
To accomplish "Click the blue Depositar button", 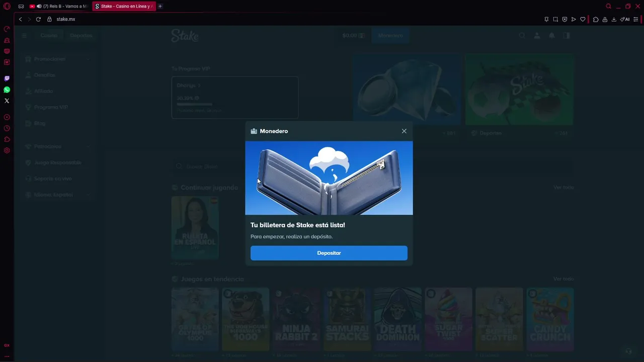I will pyautogui.click(x=329, y=253).
